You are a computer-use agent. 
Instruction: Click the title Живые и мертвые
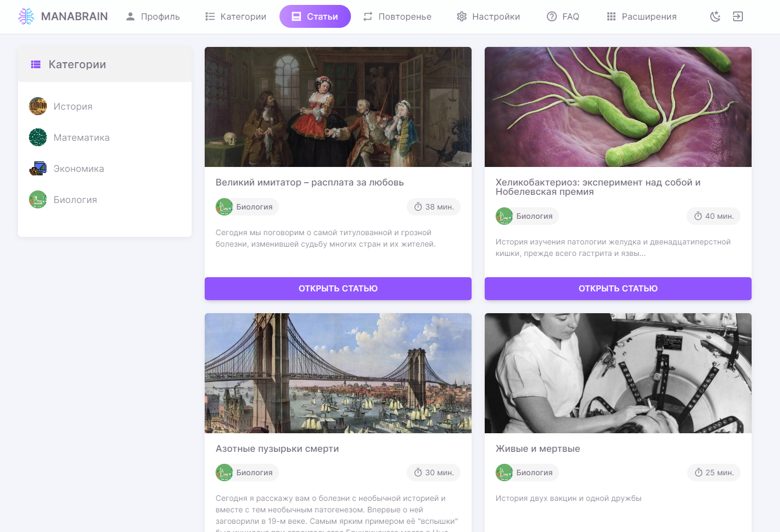coord(538,449)
